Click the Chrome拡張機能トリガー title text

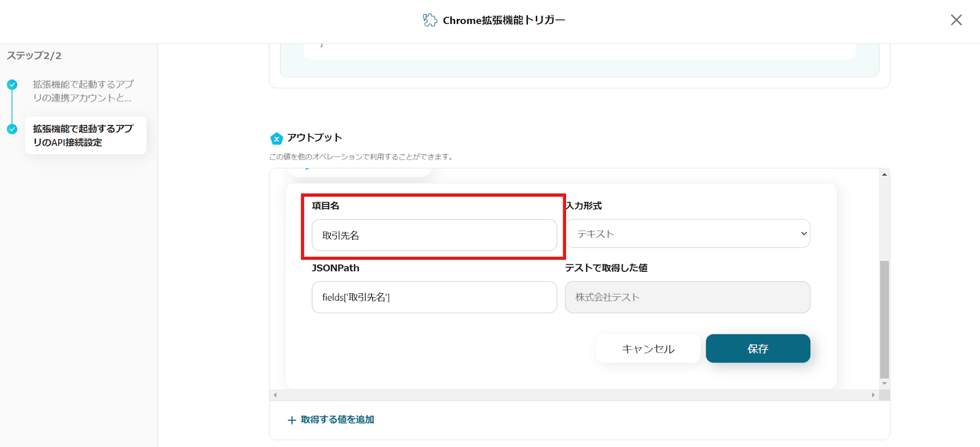[504, 20]
